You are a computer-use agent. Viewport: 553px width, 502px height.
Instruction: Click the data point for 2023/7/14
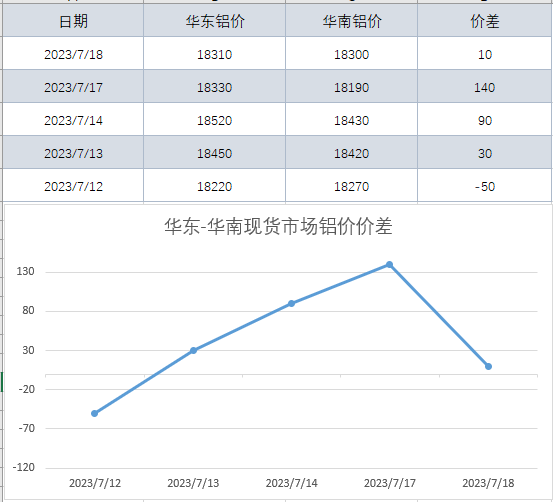coord(291,303)
